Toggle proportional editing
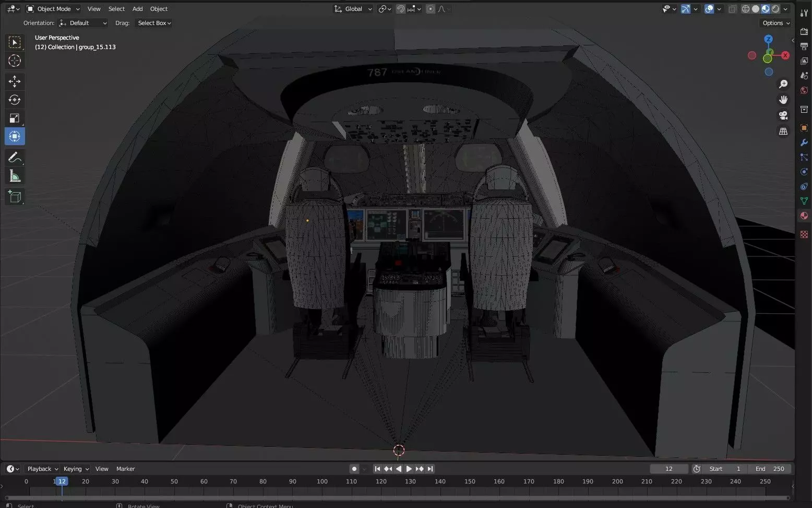Viewport: 812px width, 508px height. coord(431,9)
